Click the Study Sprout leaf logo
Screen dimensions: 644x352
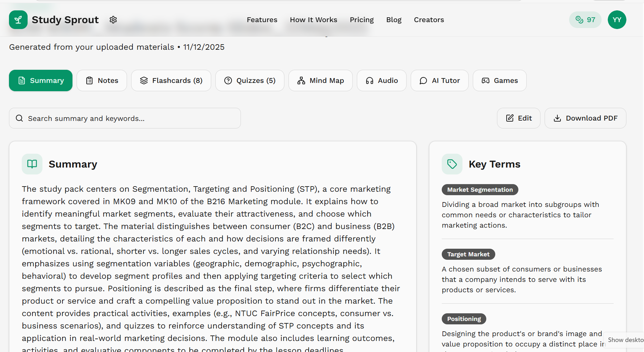coord(18,20)
